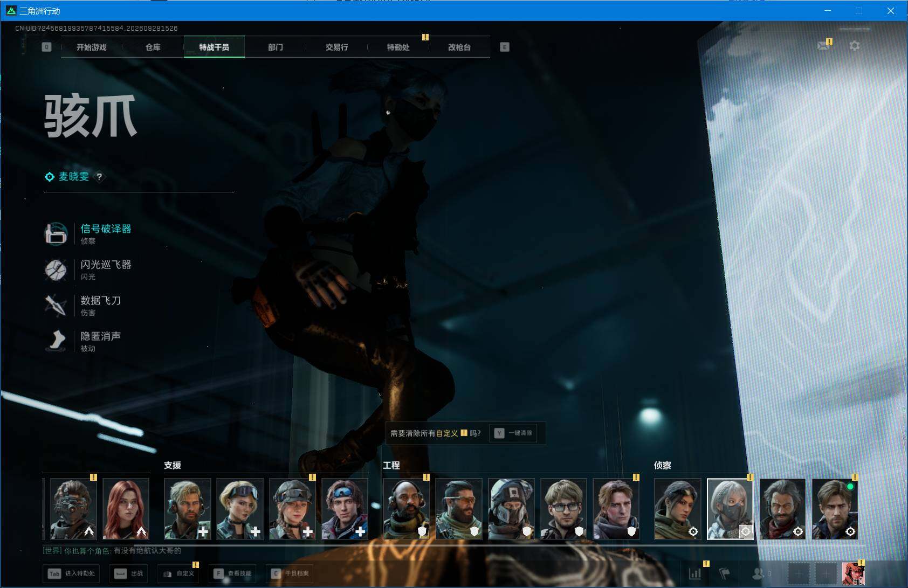908x588 pixels.
Task: Select engineer wearing black-framed eyeglasses
Action: click(563, 509)
